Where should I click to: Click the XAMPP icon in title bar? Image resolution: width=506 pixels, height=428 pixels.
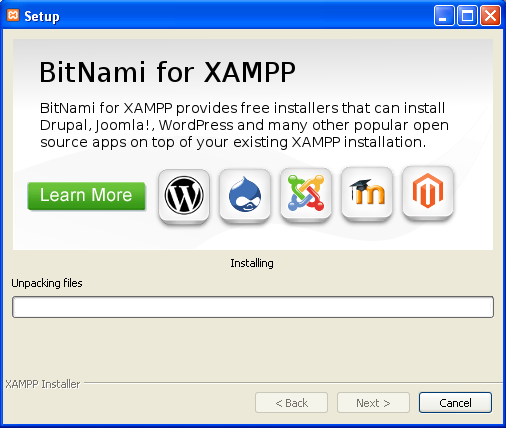[13, 15]
